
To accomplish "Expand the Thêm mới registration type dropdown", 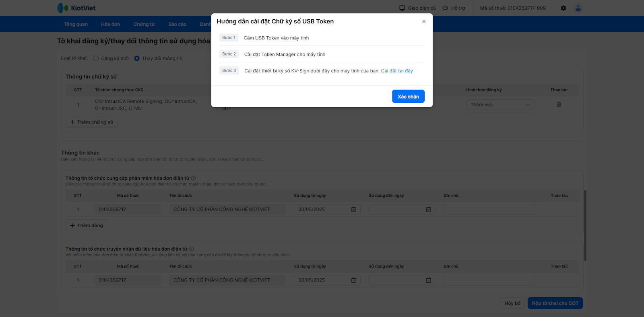I will [x=500, y=105].
